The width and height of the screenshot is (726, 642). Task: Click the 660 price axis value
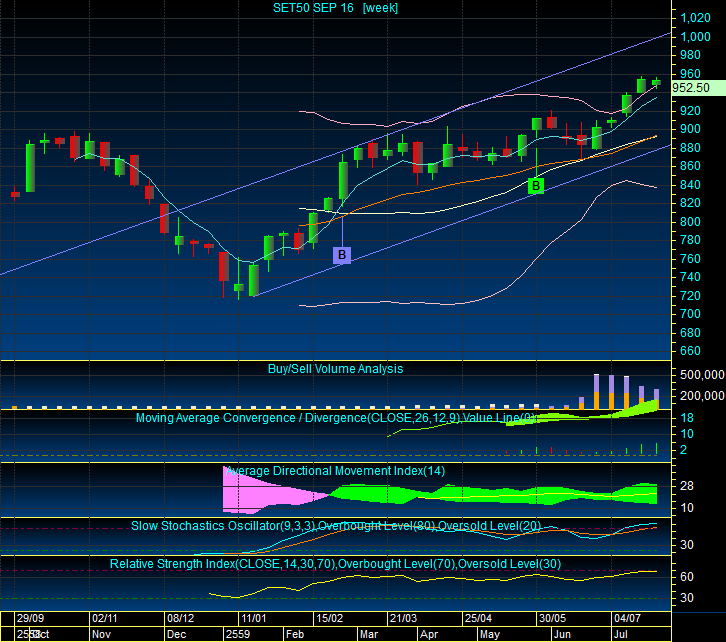(x=690, y=351)
